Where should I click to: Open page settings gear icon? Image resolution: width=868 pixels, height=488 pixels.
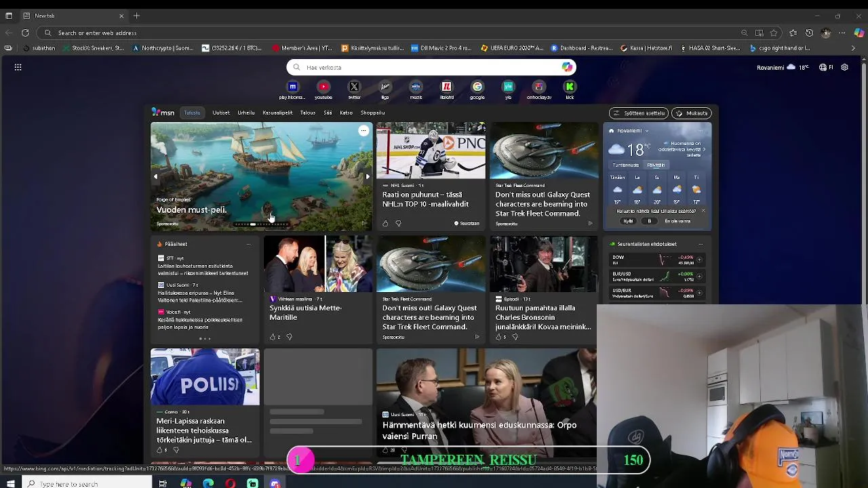(x=844, y=67)
